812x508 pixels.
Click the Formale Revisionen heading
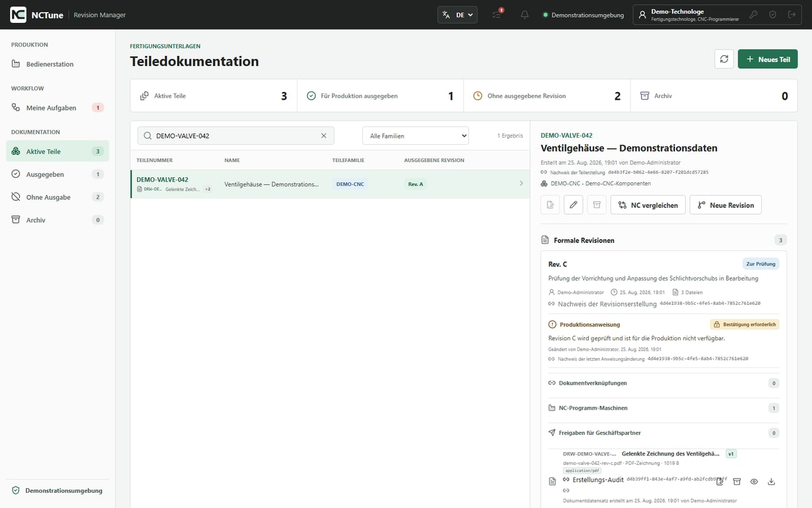click(x=584, y=241)
